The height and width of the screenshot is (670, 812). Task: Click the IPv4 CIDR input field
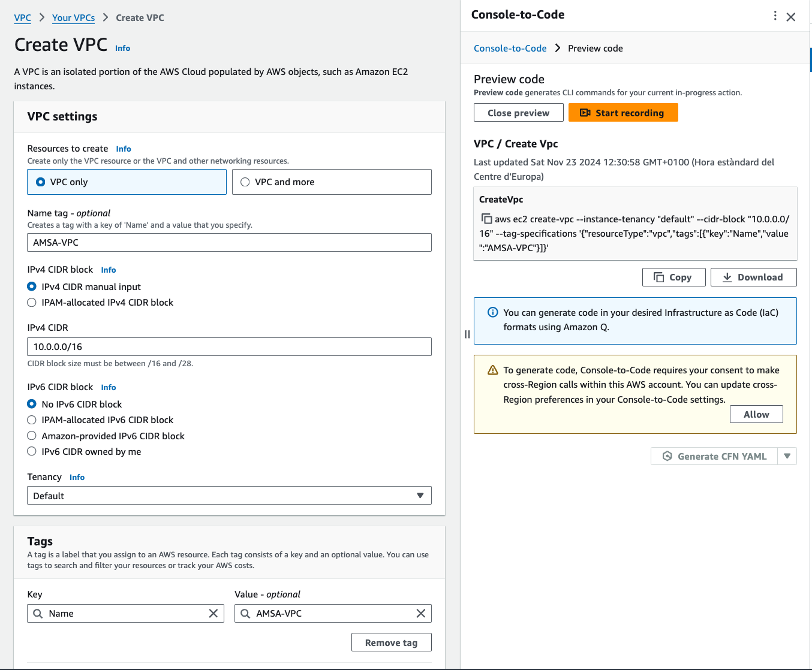pyautogui.click(x=229, y=346)
